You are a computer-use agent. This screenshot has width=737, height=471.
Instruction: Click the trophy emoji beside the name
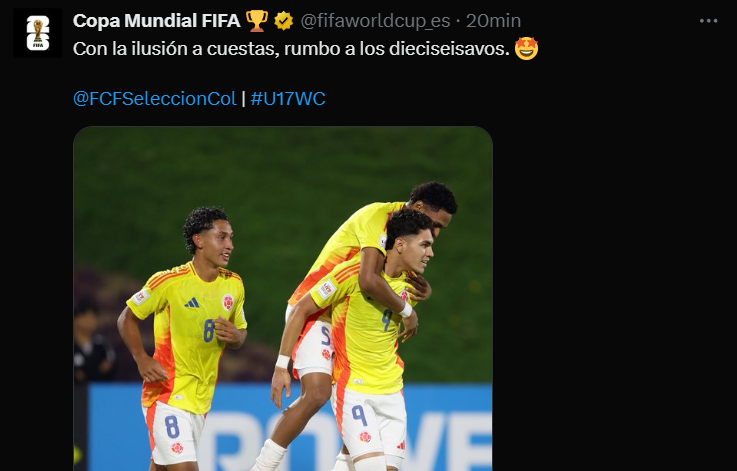click(257, 21)
